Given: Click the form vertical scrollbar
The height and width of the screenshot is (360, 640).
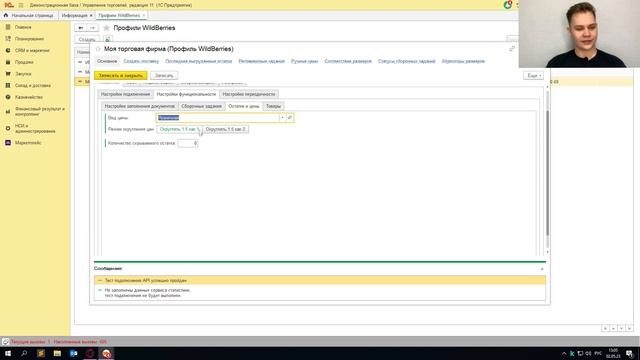Looking at the screenshot, I should [547, 173].
